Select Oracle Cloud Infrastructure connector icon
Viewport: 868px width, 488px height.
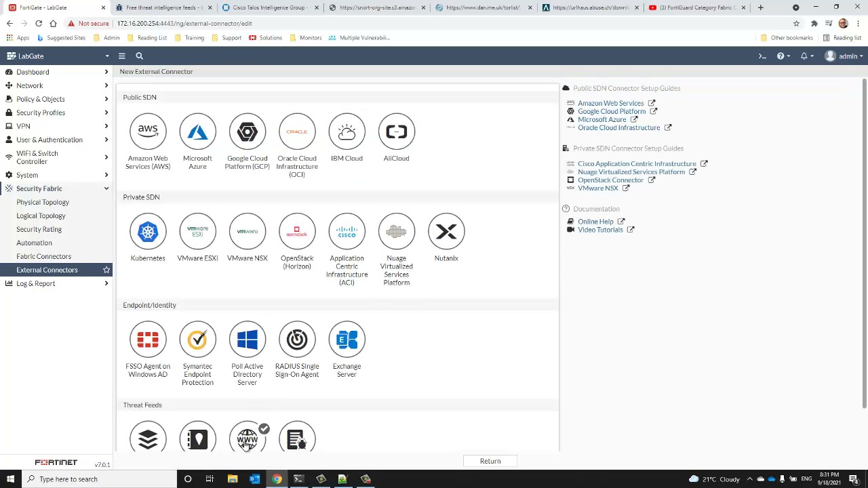(x=297, y=131)
